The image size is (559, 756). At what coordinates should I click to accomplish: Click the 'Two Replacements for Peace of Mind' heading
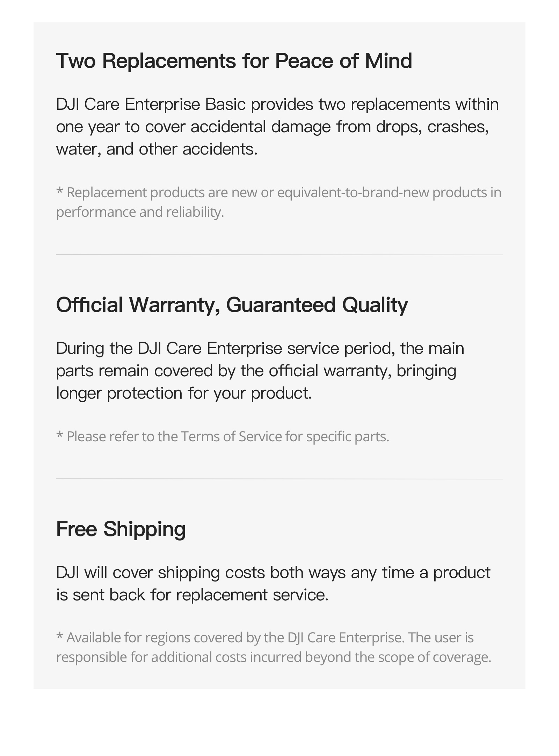(234, 61)
